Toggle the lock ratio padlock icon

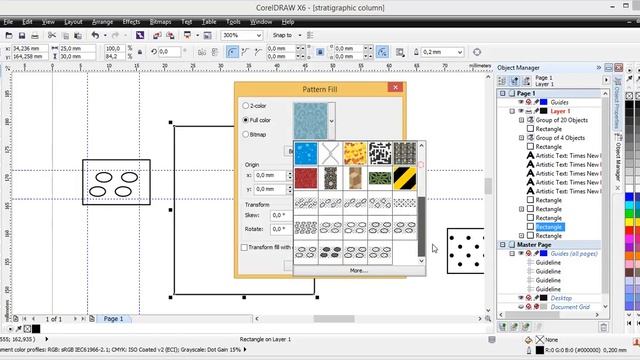[x=140, y=52]
